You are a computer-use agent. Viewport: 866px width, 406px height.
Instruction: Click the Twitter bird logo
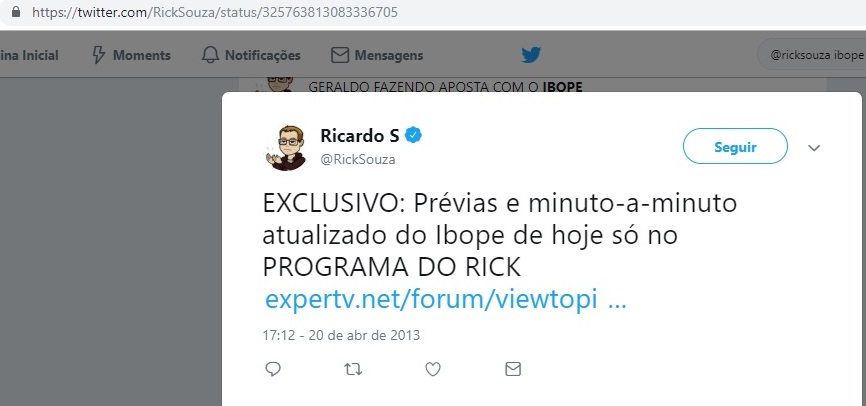point(531,55)
